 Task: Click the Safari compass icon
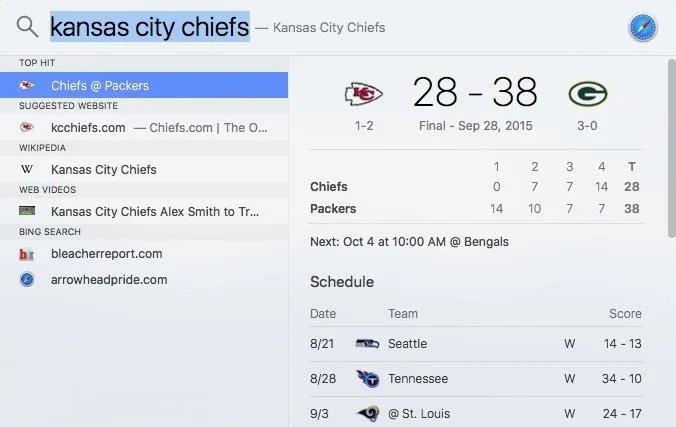click(x=642, y=28)
